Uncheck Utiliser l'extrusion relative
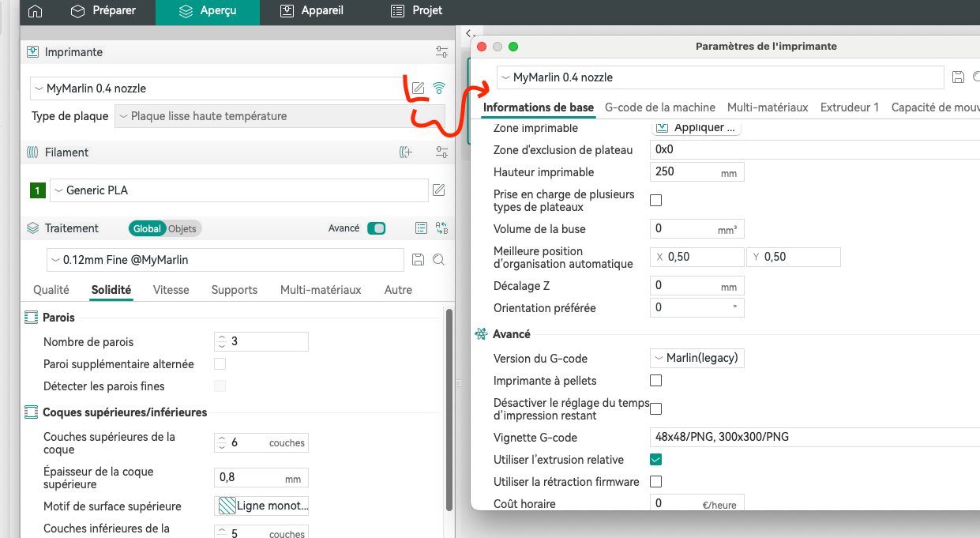Image resolution: width=980 pixels, height=538 pixels. pyautogui.click(x=655, y=460)
